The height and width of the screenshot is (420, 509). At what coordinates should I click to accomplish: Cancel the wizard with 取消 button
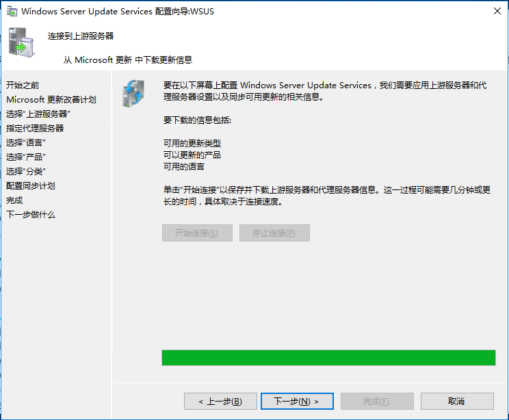coord(457,402)
